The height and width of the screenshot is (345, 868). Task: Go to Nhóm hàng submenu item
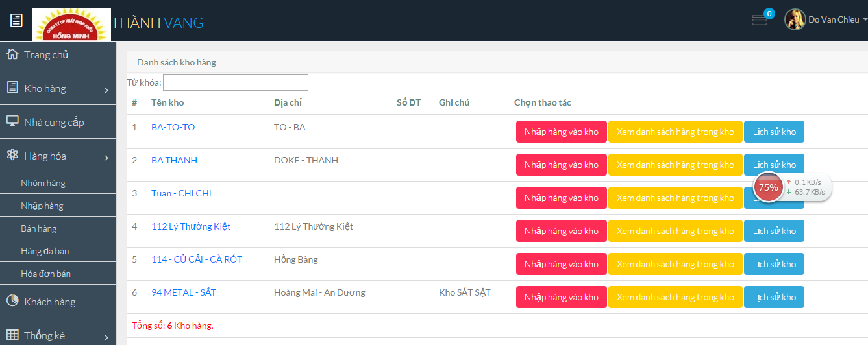[43, 183]
